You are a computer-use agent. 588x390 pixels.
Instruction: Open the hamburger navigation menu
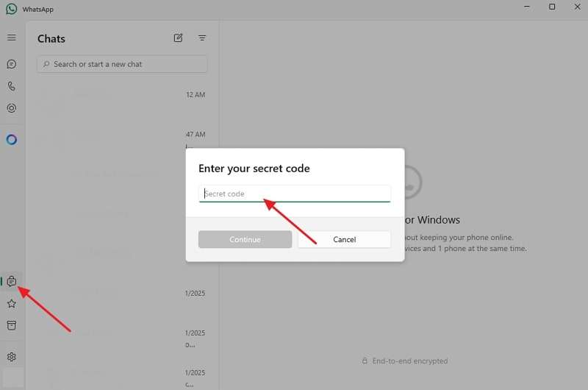click(11, 38)
